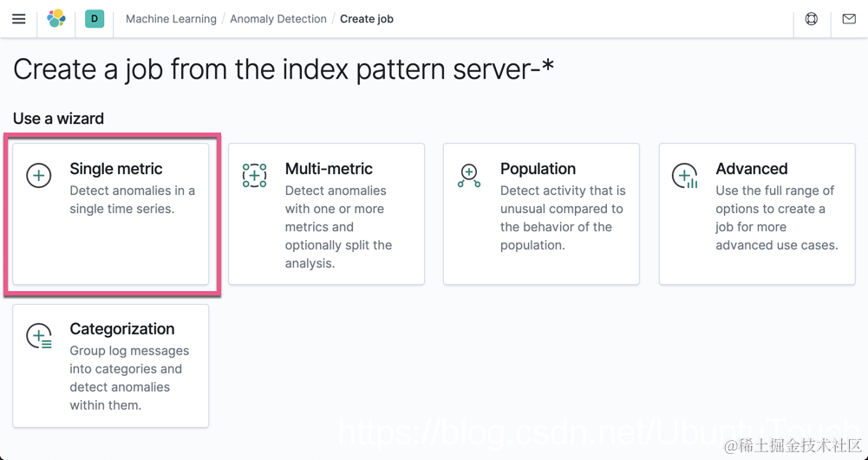The height and width of the screenshot is (460, 868).
Task: Start the Categorization job wizard title
Action: [x=122, y=329]
